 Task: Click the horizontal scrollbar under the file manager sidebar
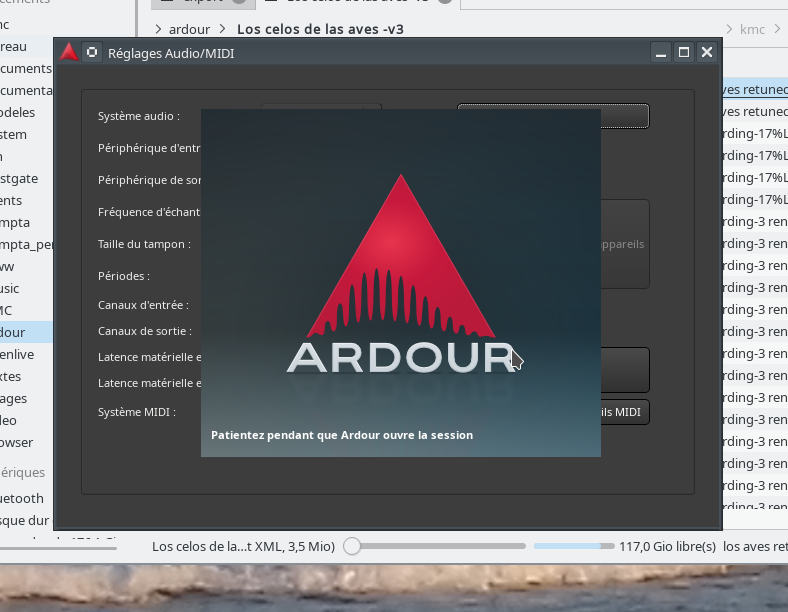(58, 548)
